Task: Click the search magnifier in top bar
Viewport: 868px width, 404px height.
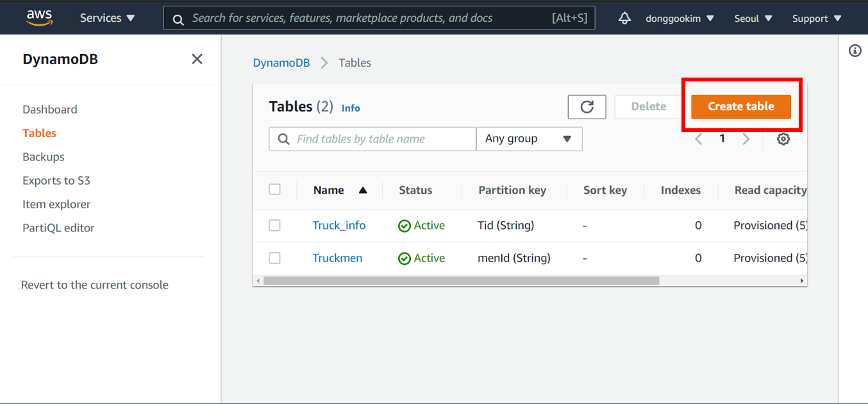Action: [178, 19]
